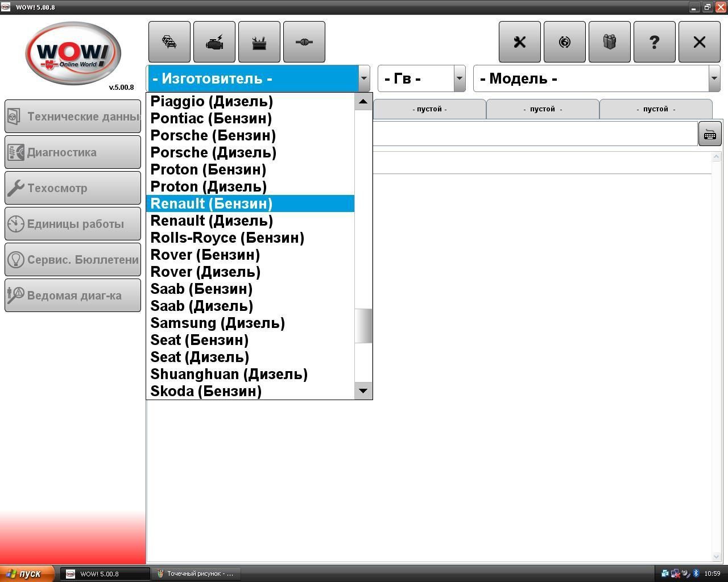Screen dimensions: 728x582
Task: Select Porsche (Дизель) from list
Action: click(x=250, y=152)
